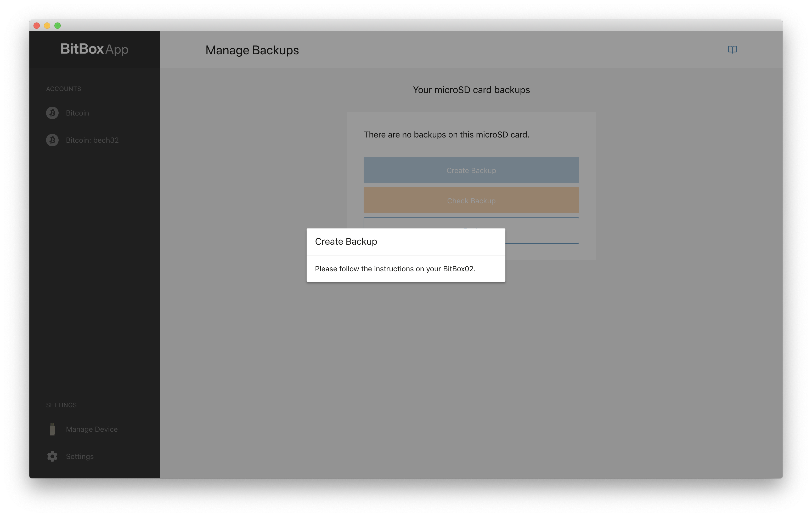Screen dimensions: 812x517
Task: Click the blue Create Backup button
Action: [x=471, y=170]
